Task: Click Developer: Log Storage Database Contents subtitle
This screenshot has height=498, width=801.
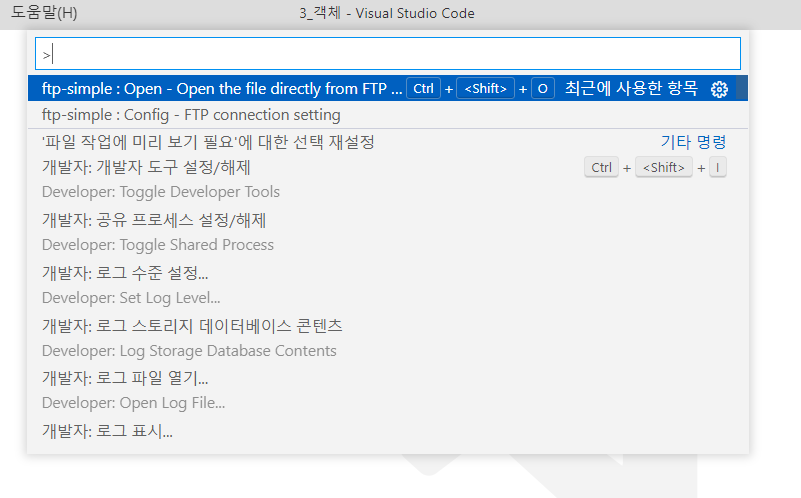Action: [189, 351]
